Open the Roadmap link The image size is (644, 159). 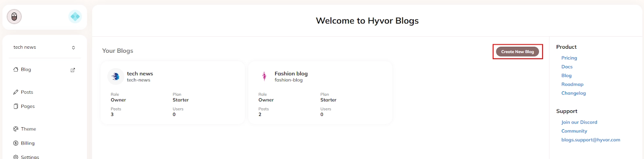572,85
